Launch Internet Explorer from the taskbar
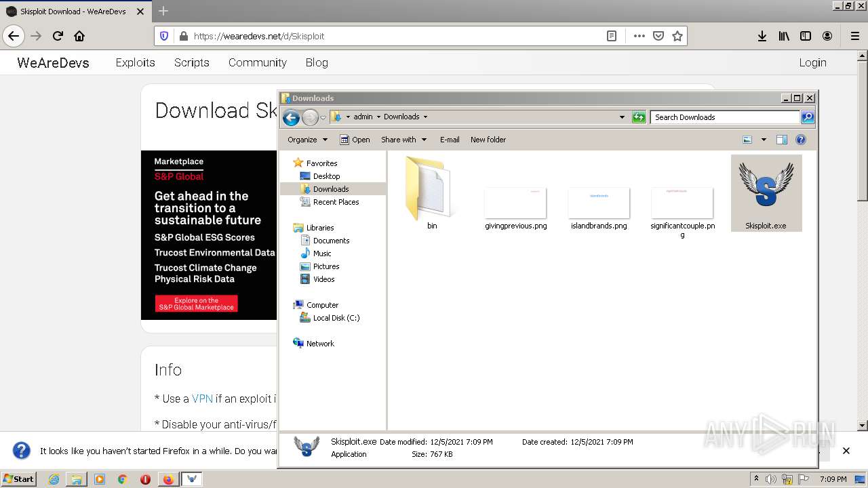Screen dimensions: 868x488 tap(54, 479)
